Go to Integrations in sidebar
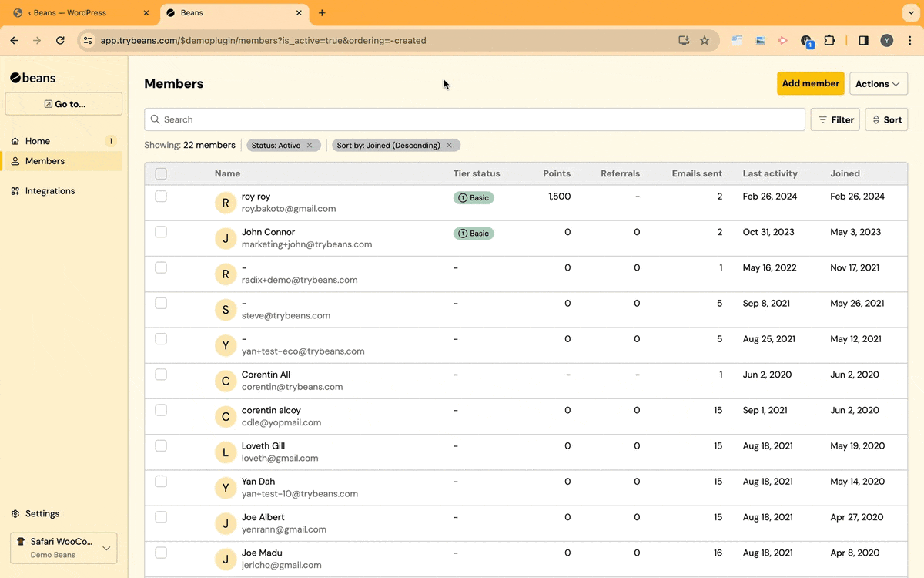Viewport: 924px width, 578px height. click(x=50, y=191)
